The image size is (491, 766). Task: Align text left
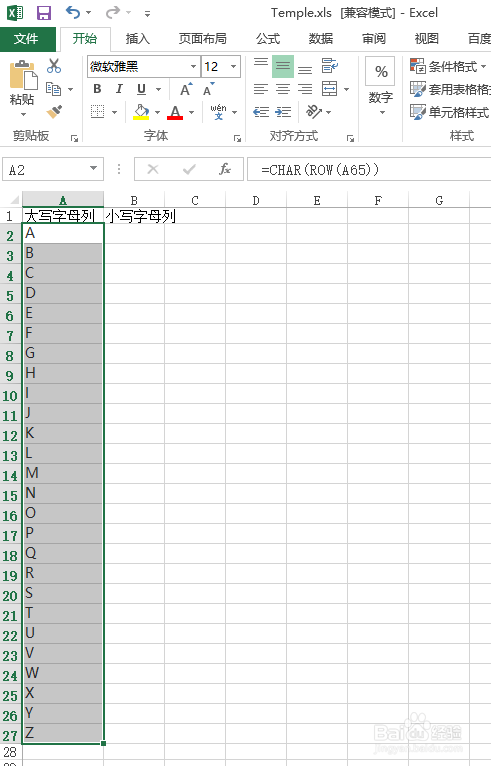tap(261, 89)
